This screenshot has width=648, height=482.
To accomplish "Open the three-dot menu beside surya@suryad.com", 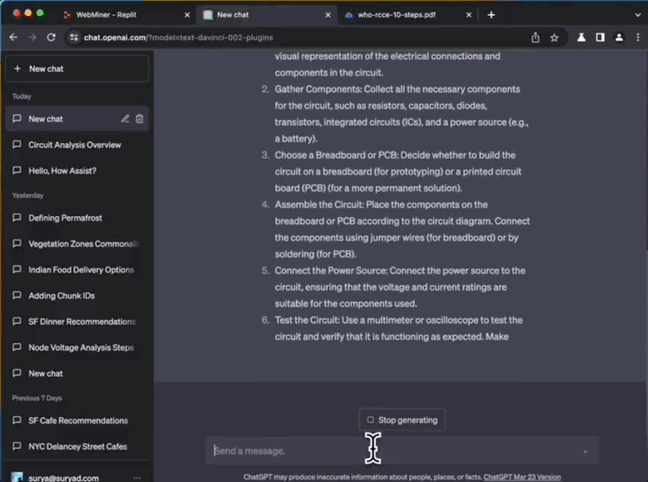I will tap(137, 477).
